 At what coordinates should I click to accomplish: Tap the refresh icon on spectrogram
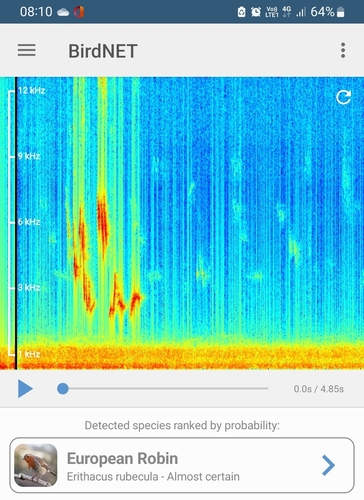point(343,97)
